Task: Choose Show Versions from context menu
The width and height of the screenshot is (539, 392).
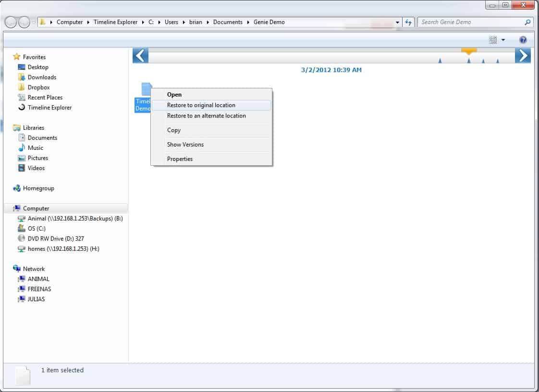Action: pyautogui.click(x=211, y=145)
